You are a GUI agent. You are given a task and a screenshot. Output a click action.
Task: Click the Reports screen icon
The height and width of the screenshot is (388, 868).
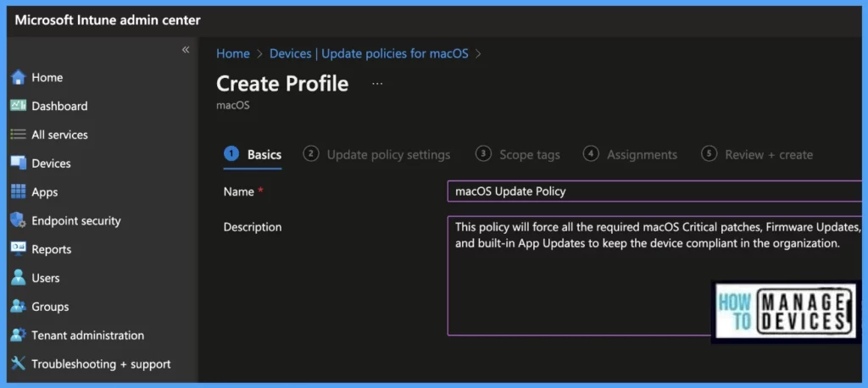19,249
